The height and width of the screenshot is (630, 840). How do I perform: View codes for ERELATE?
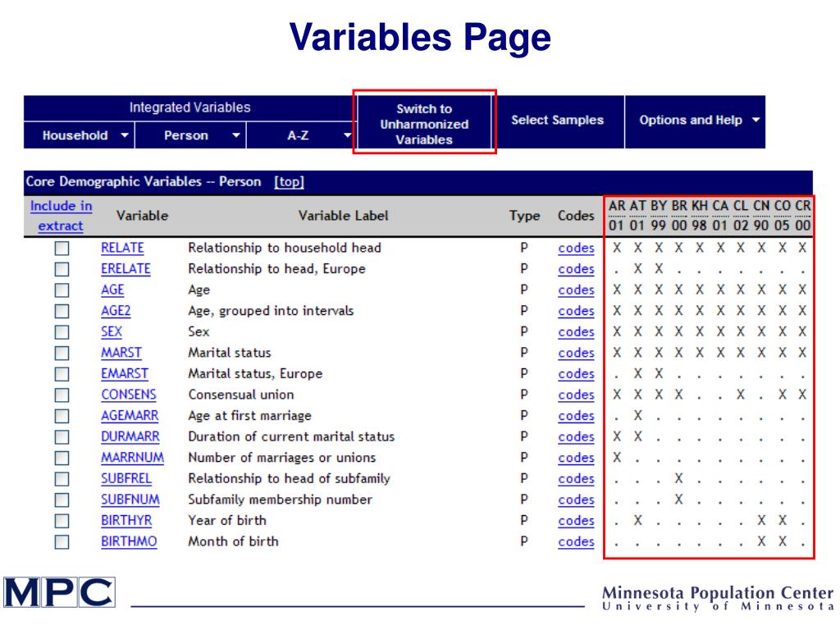coord(576,269)
